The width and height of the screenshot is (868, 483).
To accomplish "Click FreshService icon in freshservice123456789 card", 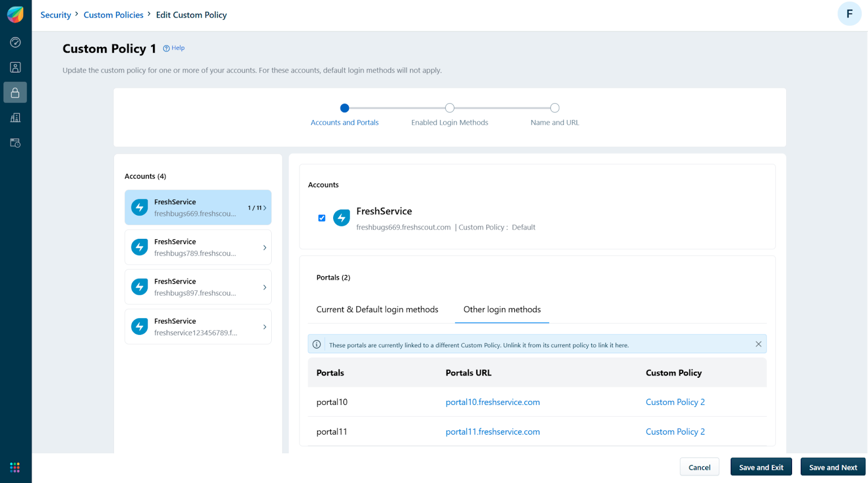I will pos(139,327).
